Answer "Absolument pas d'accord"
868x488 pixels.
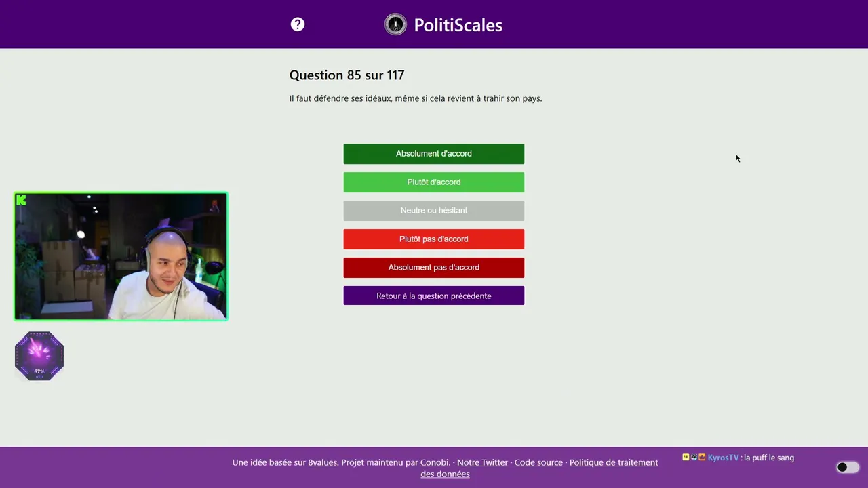coord(434,268)
